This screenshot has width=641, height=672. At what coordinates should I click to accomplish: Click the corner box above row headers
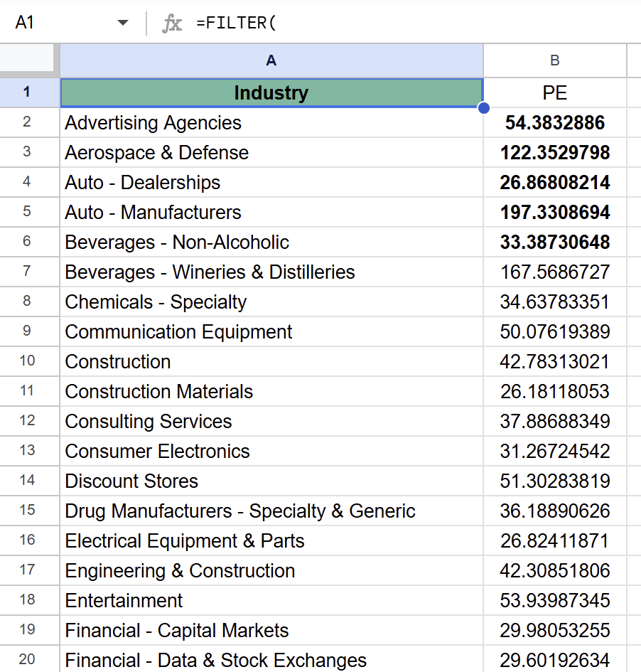pos(28,60)
